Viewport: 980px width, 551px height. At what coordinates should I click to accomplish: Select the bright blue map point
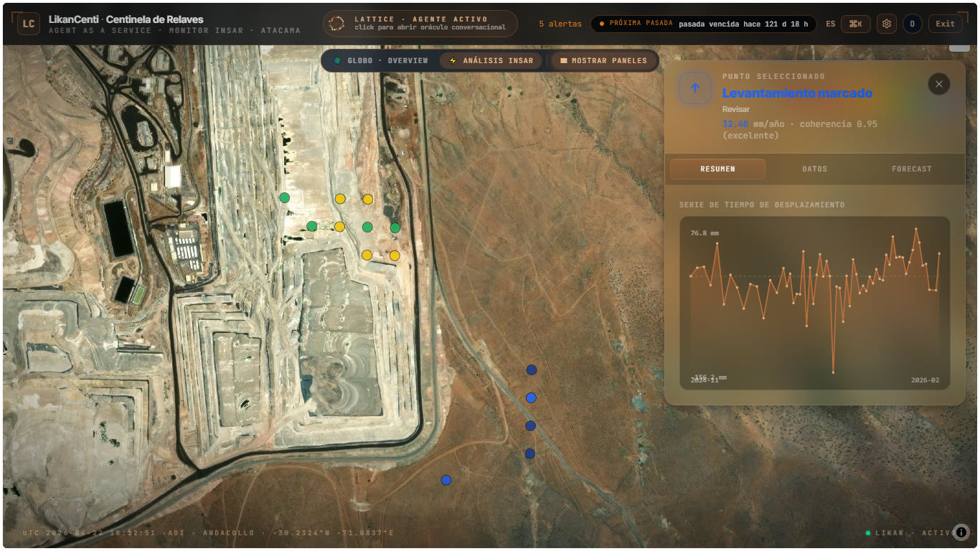(x=531, y=397)
